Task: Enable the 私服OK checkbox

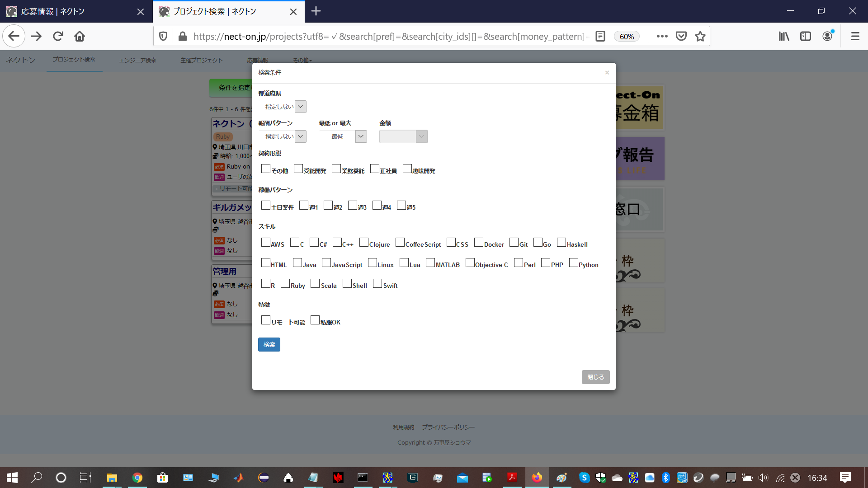Action: point(315,320)
